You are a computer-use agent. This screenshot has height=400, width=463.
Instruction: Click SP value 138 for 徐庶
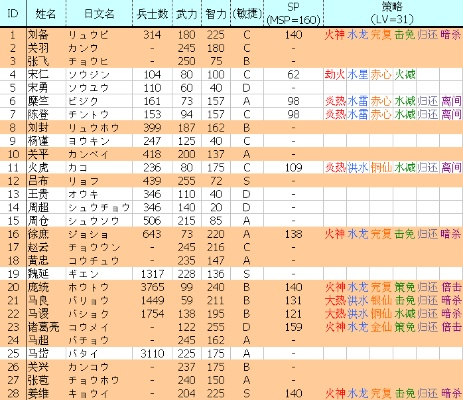pyautogui.click(x=293, y=234)
